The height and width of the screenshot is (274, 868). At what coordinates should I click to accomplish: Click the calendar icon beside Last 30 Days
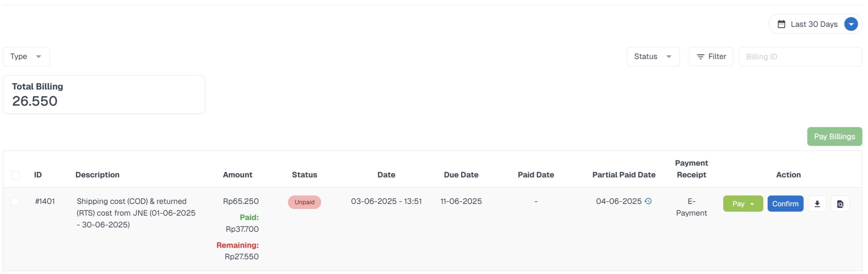point(781,24)
